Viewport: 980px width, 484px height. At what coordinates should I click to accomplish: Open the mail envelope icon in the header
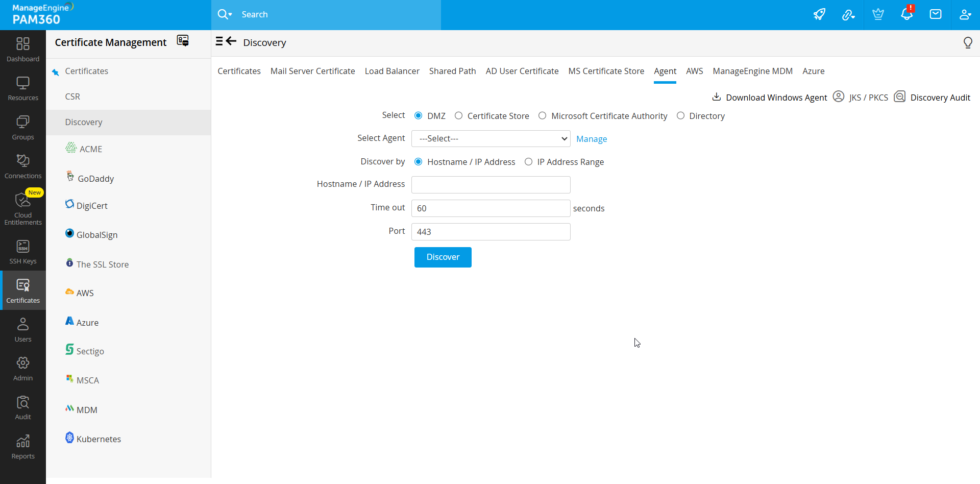click(936, 14)
